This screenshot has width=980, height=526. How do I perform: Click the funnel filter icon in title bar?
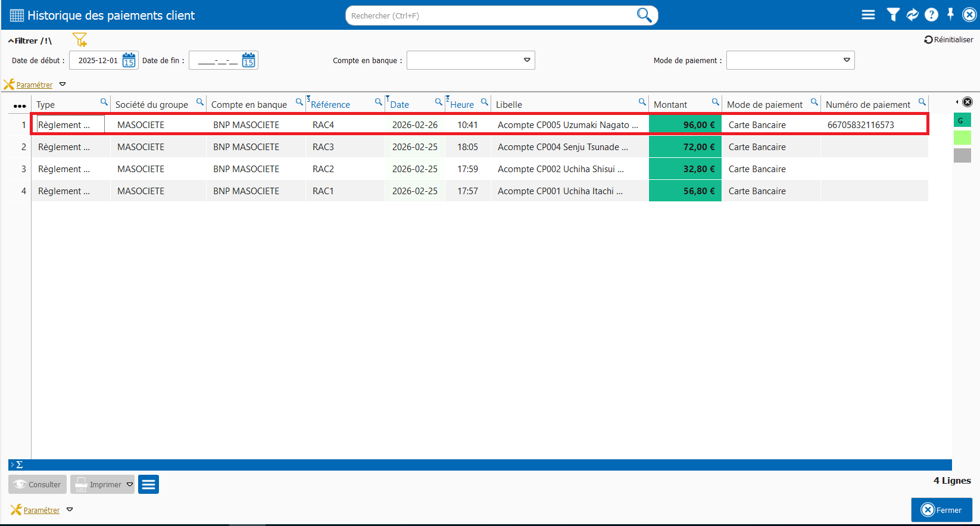click(892, 15)
